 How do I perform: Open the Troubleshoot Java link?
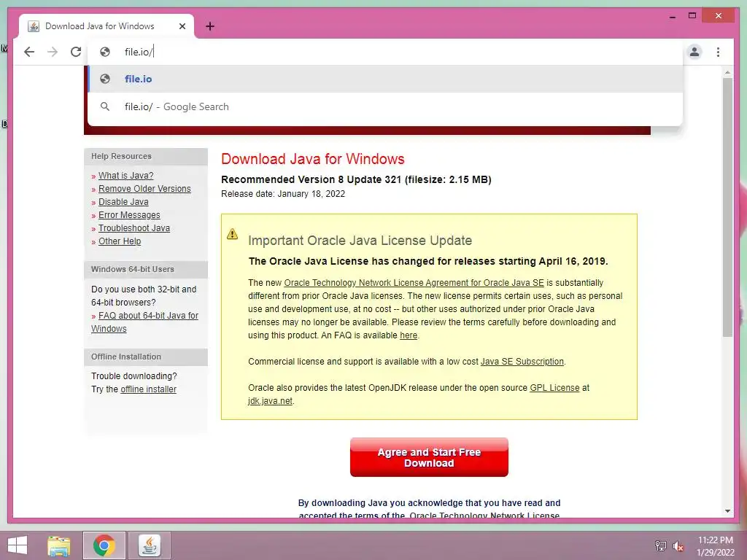tap(134, 228)
